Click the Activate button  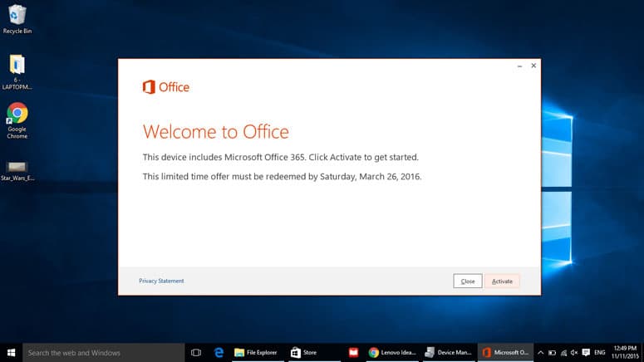[x=502, y=281]
